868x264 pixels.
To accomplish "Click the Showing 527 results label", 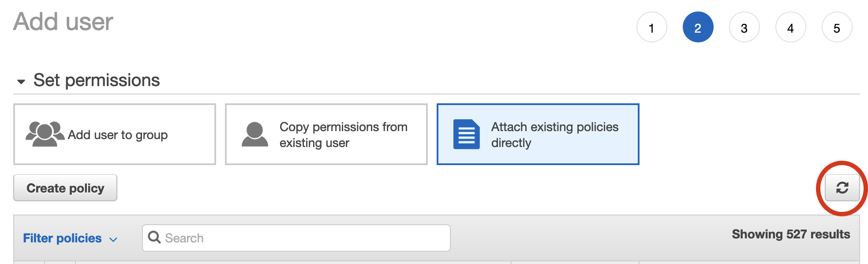I will coord(790,234).
